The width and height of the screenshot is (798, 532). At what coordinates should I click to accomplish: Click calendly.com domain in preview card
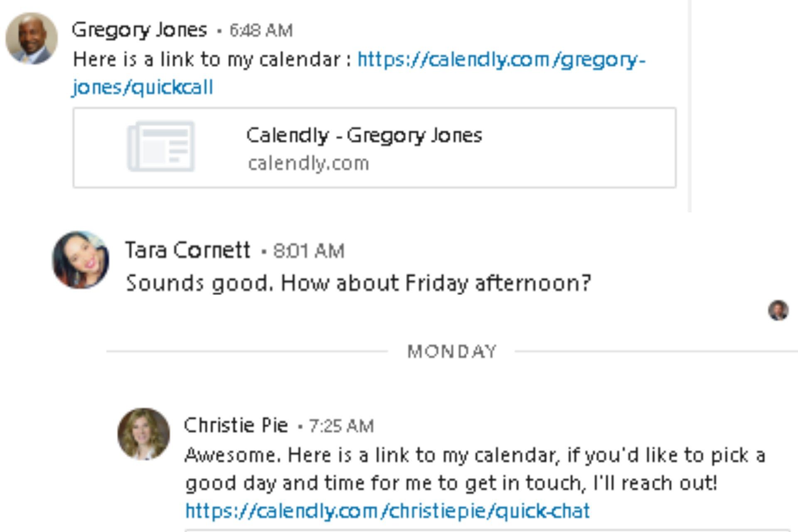tap(308, 163)
